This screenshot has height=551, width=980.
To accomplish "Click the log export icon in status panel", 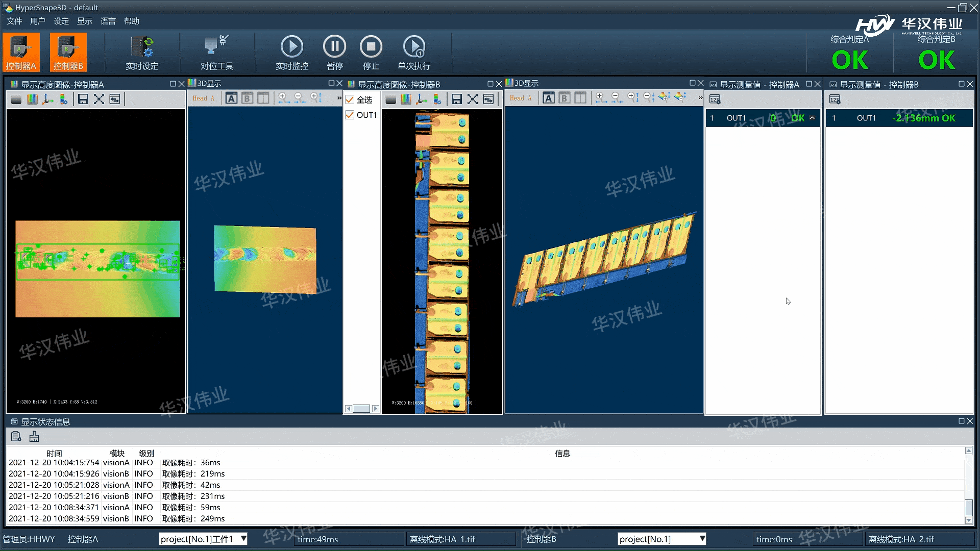I will 16,437.
